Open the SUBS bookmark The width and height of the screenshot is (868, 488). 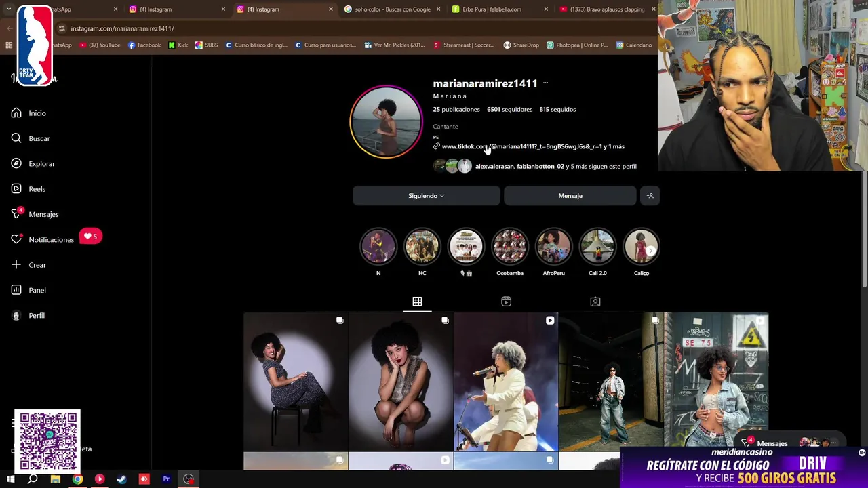206,45
